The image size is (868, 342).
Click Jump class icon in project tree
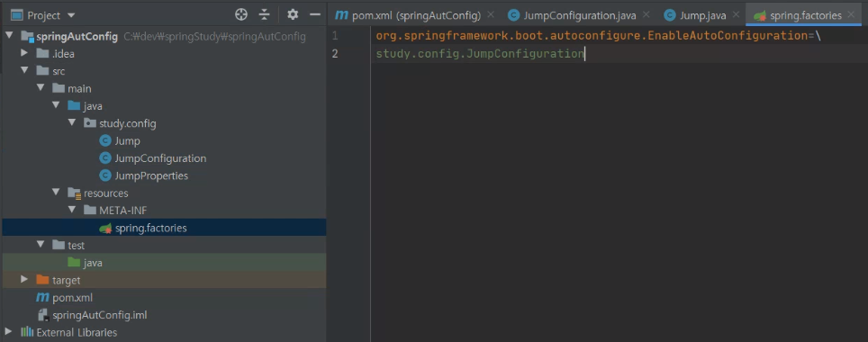105,140
